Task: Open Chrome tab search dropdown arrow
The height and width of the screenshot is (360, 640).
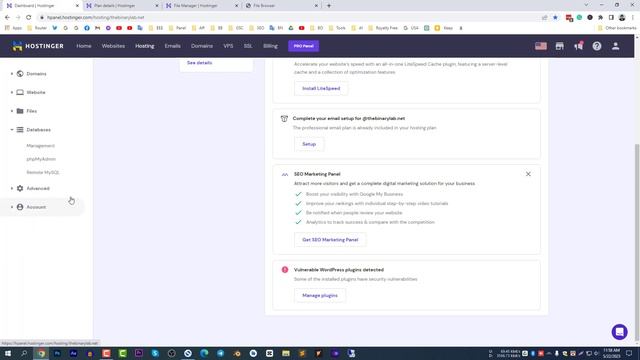Action: [x=586, y=5]
